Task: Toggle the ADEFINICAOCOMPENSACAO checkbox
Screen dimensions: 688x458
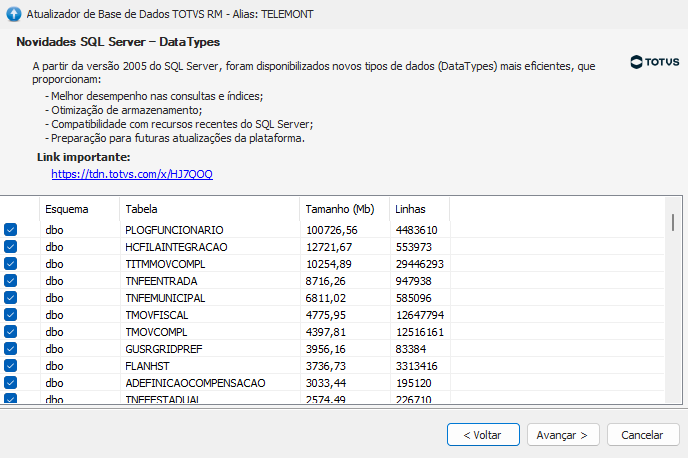Action: (11, 383)
